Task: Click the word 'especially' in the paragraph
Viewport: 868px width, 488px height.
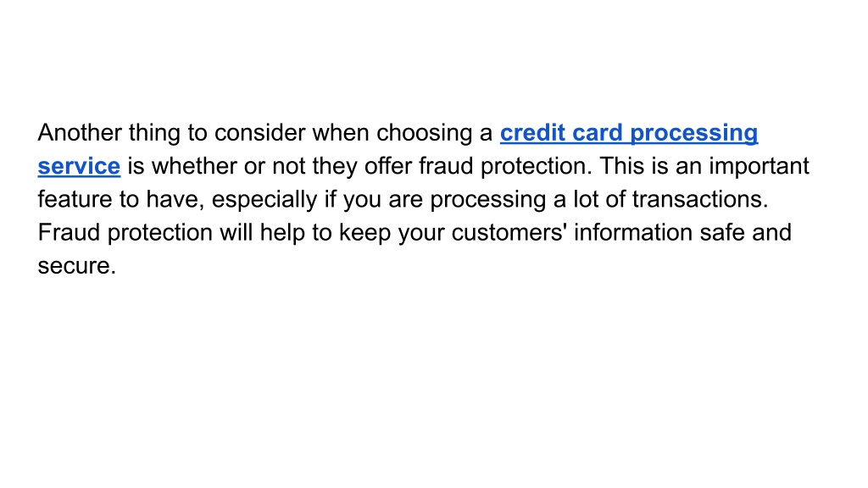Action: (264, 200)
